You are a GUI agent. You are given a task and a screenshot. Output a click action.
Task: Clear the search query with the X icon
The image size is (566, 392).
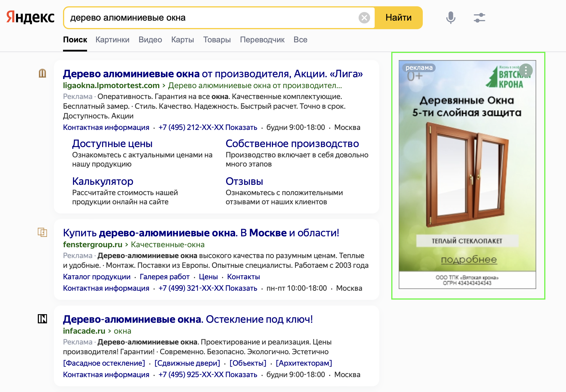click(364, 18)
